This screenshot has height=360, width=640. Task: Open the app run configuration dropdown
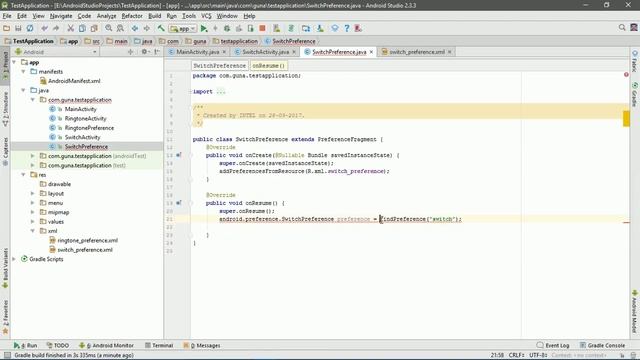tap(183, 29)
